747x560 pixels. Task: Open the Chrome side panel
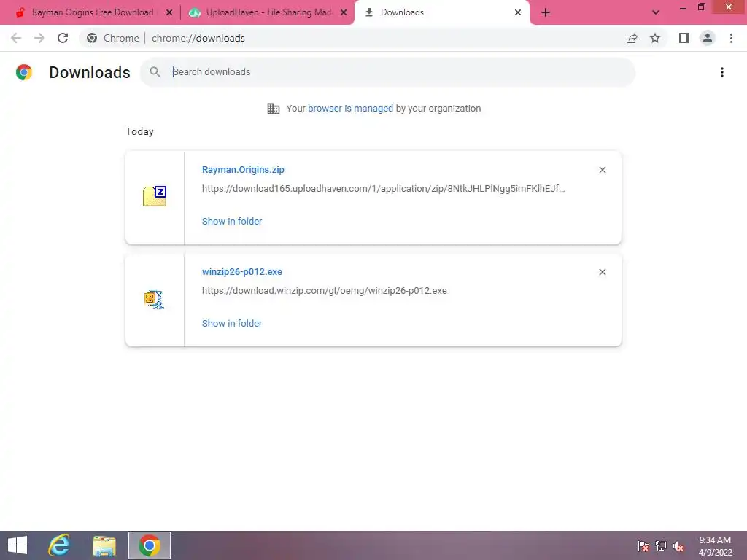pos(684,38)
